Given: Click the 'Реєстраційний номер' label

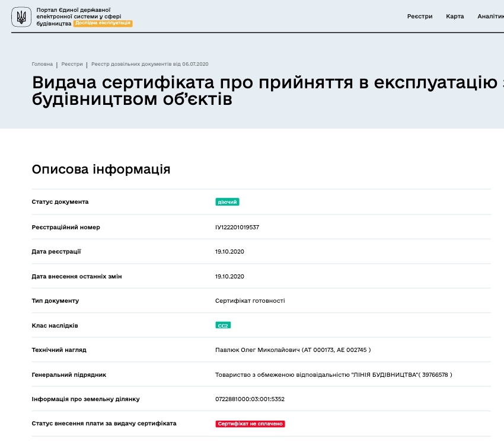Looking at the screenshot, I should coord(66,227).
